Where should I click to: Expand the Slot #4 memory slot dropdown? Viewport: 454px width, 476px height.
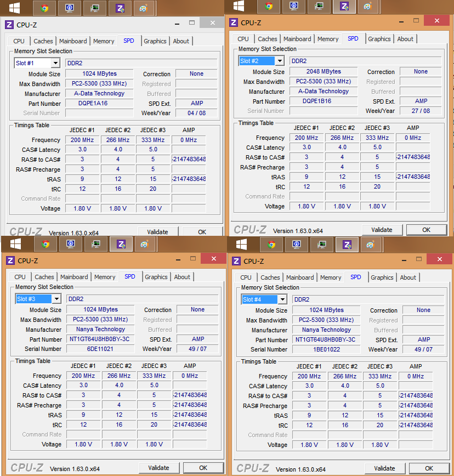click(282, 299)
